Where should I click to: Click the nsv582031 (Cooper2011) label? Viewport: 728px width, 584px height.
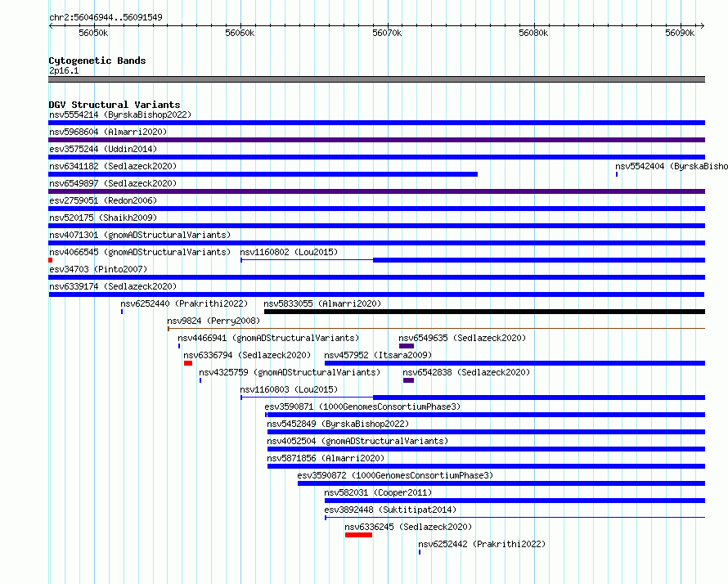click(378, 492)
